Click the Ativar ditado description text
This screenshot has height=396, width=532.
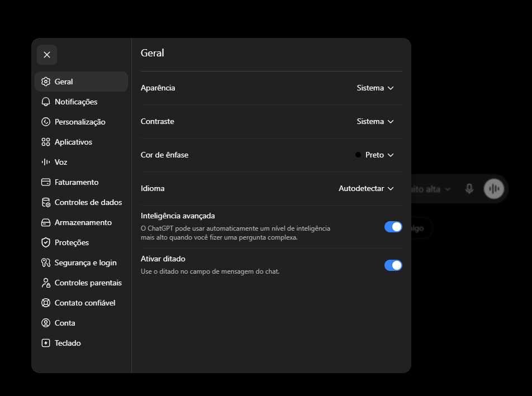click(210, 271)
